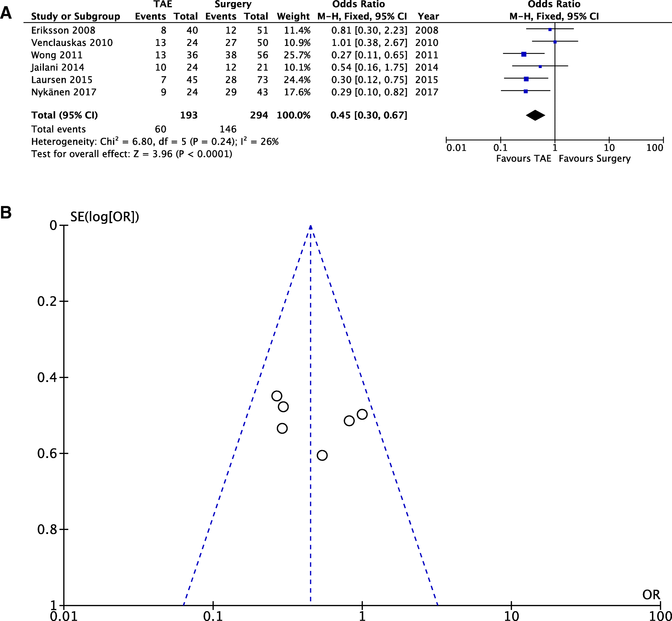This screenshot has height=621, width=672.
Task: Click the panel 'A' label
Action: click(6, 13)
